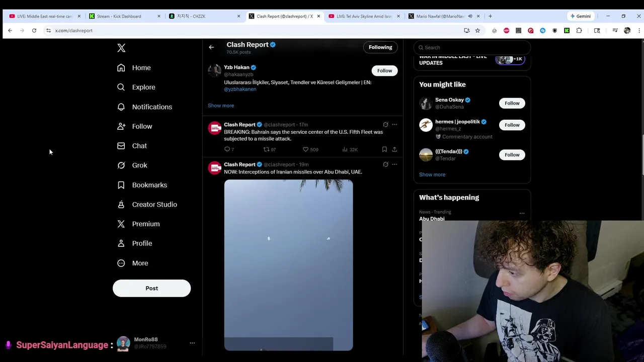Open the @yzbhakanen mention link
Screen dimensions: 644x362
tap(240, 89)
